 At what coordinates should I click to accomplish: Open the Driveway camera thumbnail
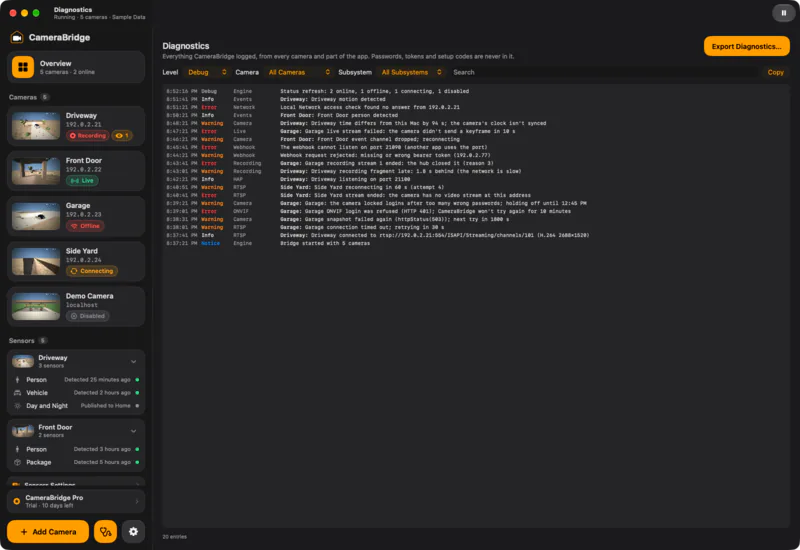tap(36, 126)
